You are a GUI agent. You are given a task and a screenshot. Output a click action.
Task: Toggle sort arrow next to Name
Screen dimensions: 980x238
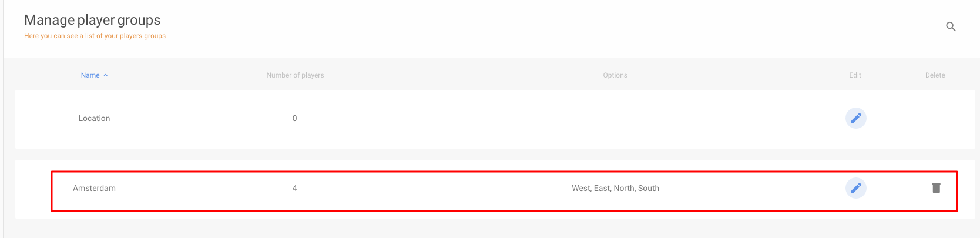tap(106, 75)
